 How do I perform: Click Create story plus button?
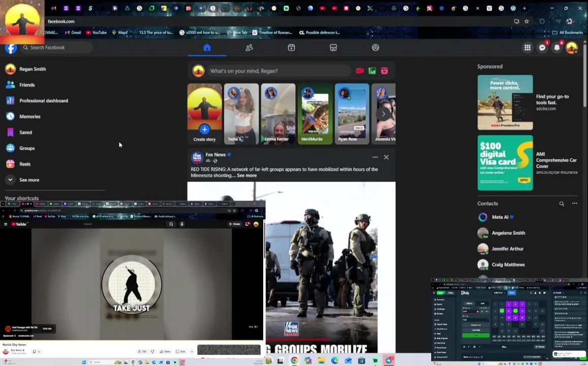click(204, 130)
